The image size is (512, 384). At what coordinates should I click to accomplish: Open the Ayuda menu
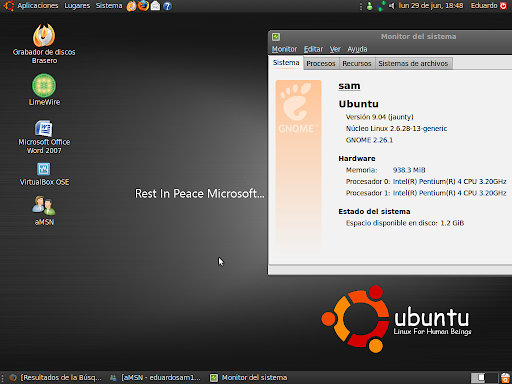coord(357,49)
